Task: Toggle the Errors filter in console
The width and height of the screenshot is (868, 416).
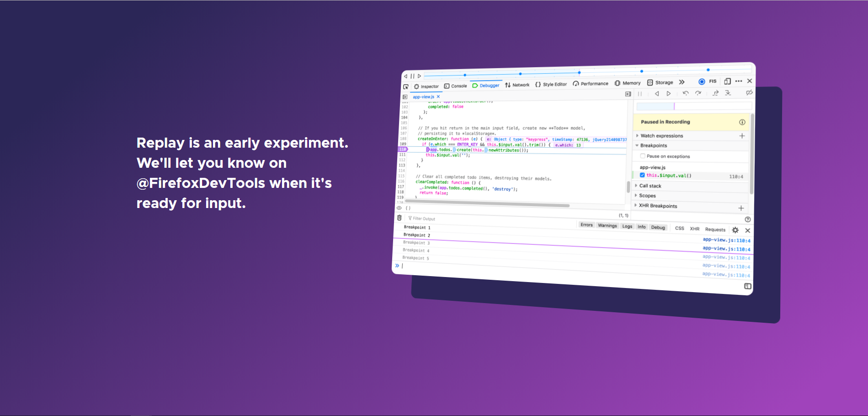Action: click(x=586, y=225)
